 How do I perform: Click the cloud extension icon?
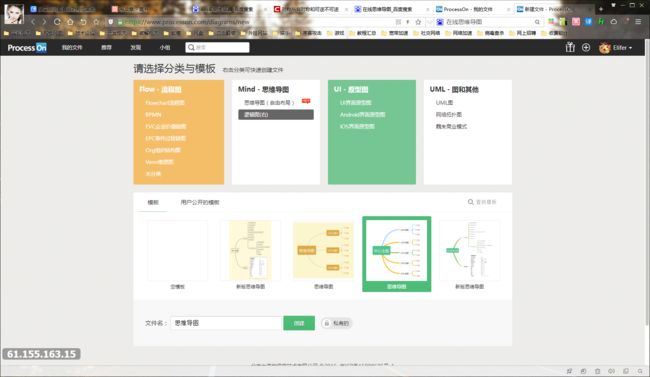pyautogui.click(x=614, y=22)
